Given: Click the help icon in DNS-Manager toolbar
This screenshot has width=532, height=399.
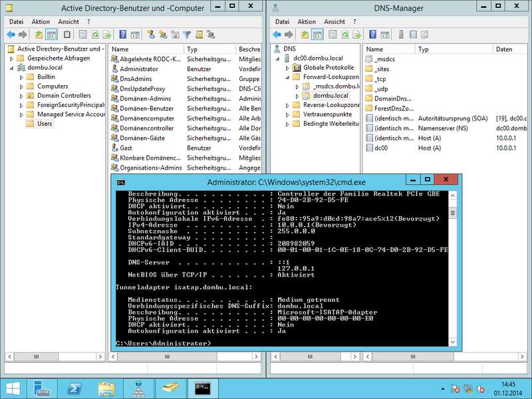Looking at the screenshot, I should coord(373,34).
